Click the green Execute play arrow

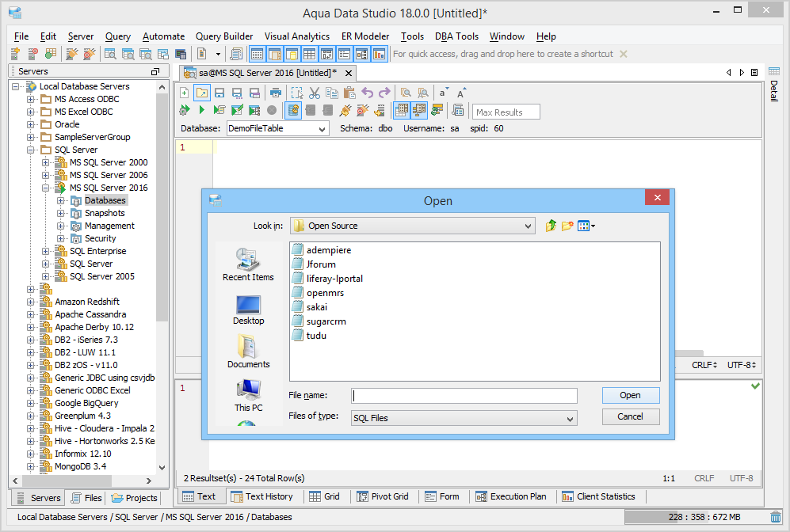(202, 110)
